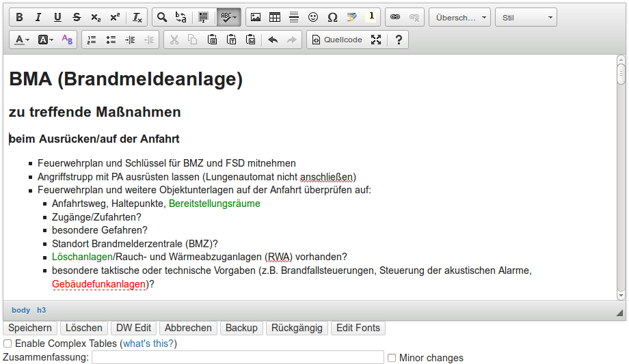Insert a hyperlink with link icon
This screenshot has width=629, height=364.
pos(395,17)
